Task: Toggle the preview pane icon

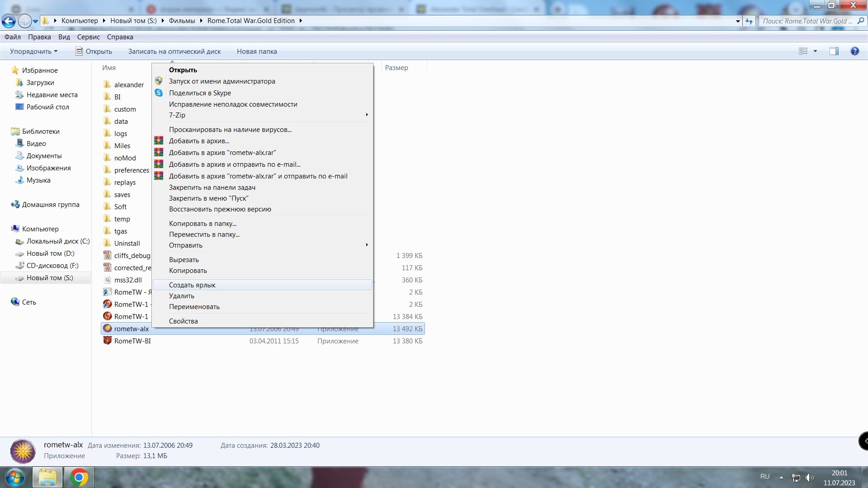Action: pyautogui.click(x=834, y=51)
